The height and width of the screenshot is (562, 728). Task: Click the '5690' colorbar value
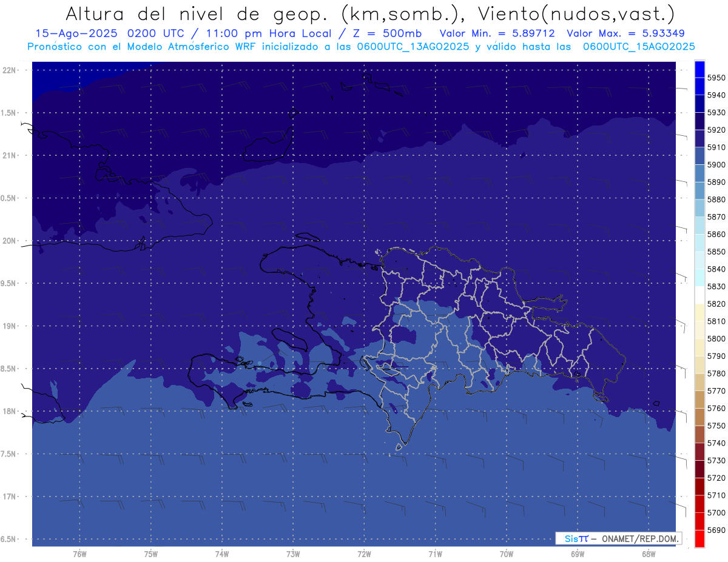tap(716, 530)
